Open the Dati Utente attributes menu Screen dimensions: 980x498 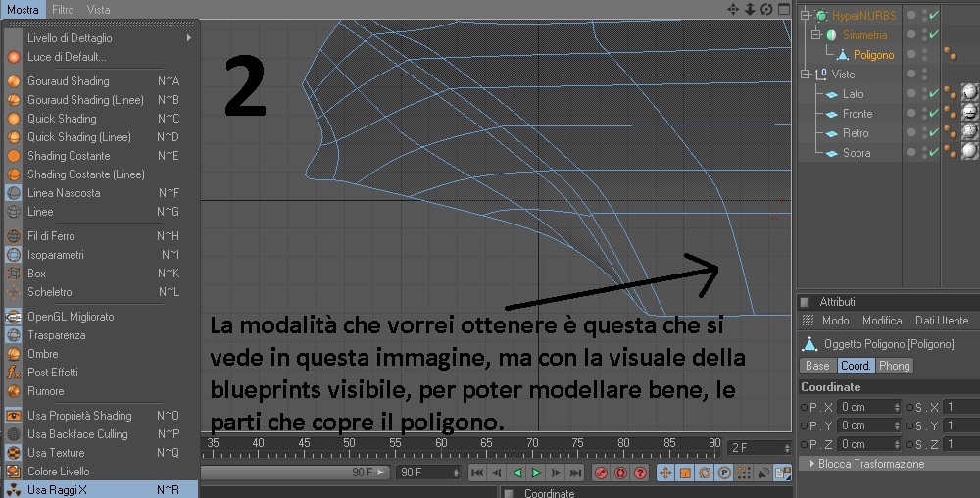click(x=941, y=321)
